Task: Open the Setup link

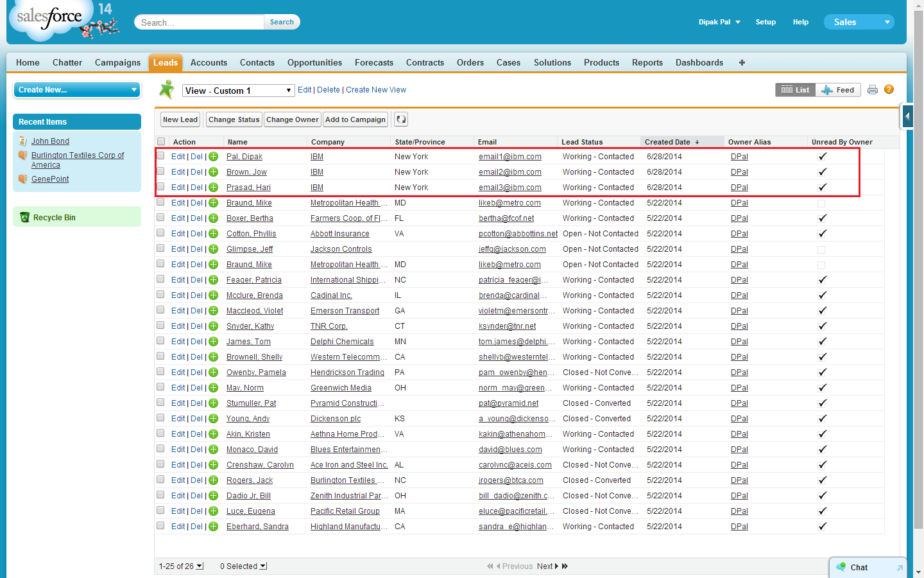Action: (766, 22)
